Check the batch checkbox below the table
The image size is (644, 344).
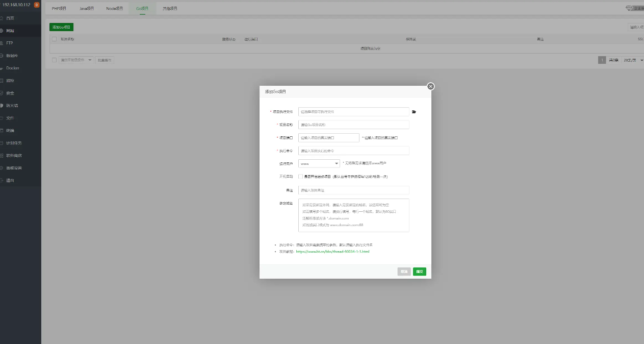54,60
